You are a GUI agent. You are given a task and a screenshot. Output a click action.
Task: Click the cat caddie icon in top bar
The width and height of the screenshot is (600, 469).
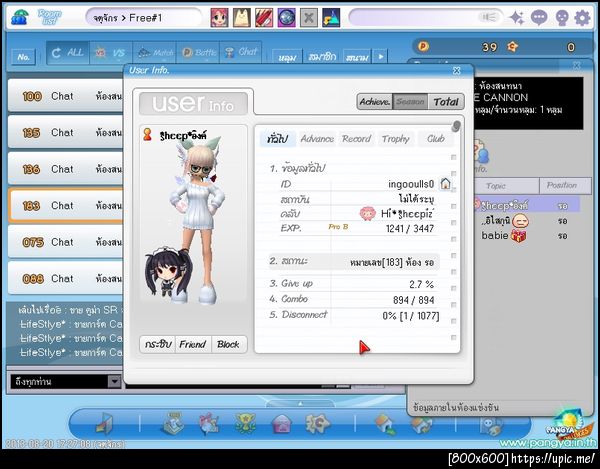tap(242, 18)
